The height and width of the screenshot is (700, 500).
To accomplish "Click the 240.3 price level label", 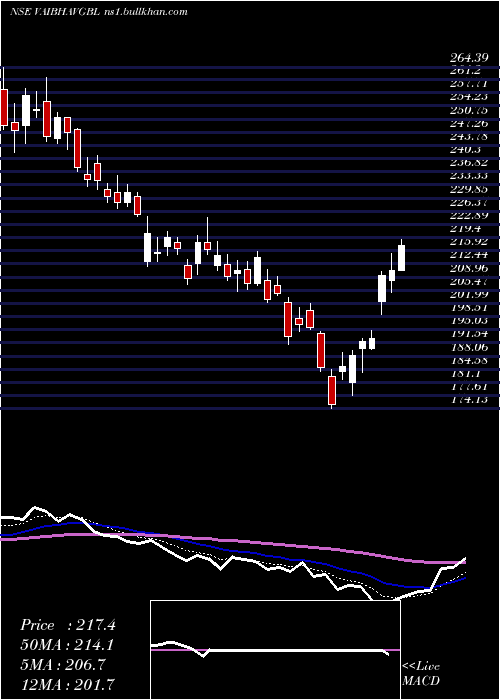I will 465,150.
